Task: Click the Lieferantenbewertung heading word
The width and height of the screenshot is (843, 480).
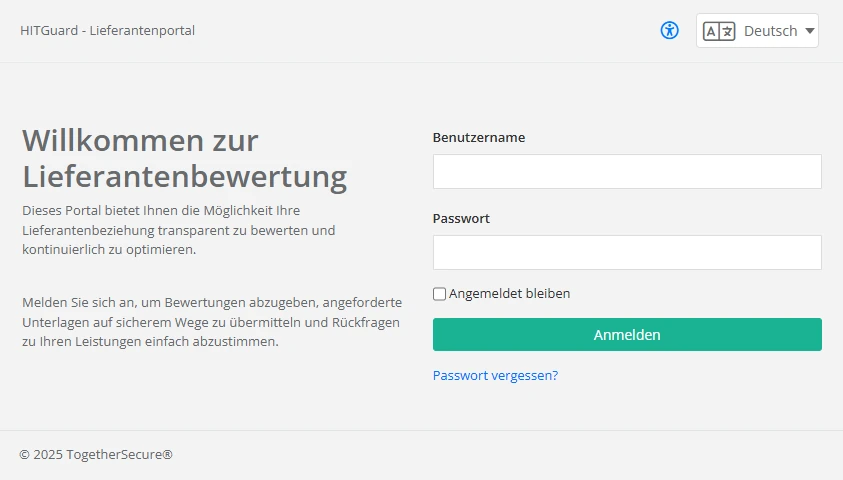Action: pyautogui.click(x=185, y=178)
